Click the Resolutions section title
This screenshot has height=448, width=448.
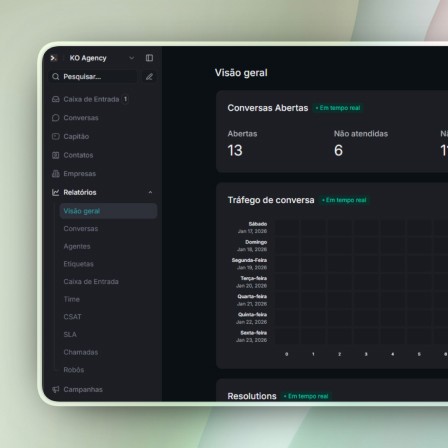tap(252, 396)
